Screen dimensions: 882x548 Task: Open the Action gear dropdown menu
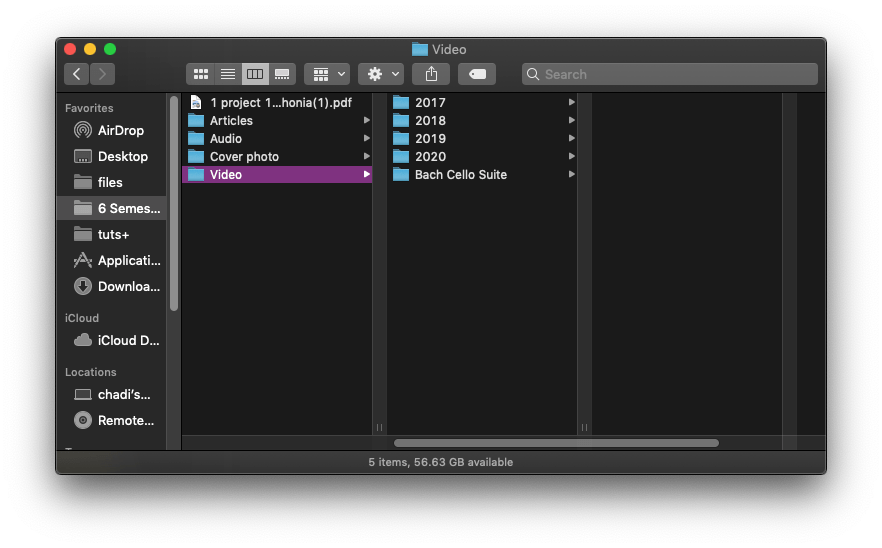pyautogui.click(x=381, y=74)
